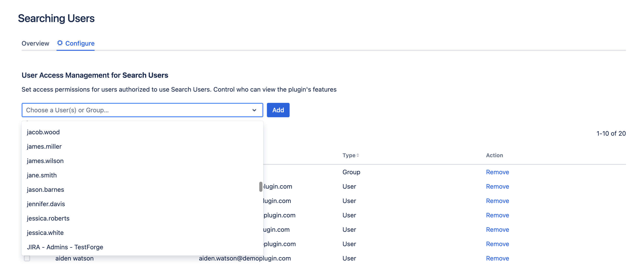Viewport: 644px width, 265px height.
Task: Click Remove for aiden watson
Action: coord(497,258)
